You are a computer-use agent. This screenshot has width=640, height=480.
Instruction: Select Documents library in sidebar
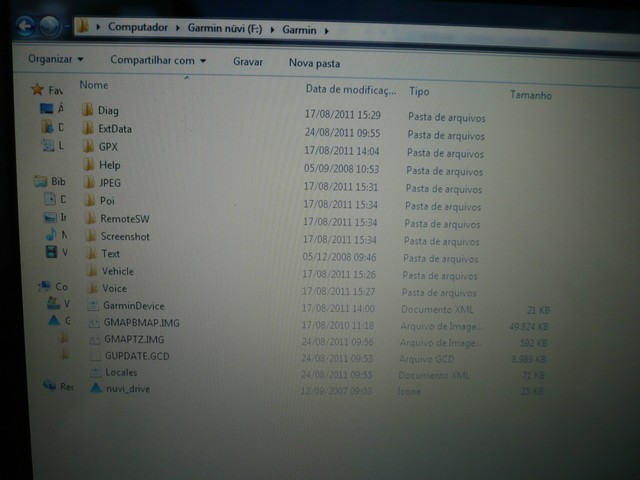(55, 199)
